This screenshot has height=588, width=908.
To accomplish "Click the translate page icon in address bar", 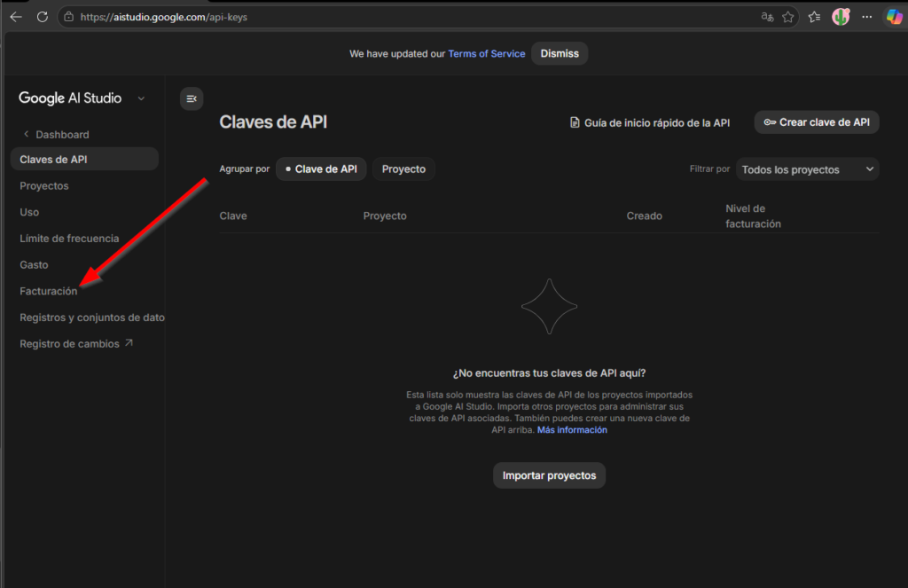I will pyautogui.click(x=767, y=17).
